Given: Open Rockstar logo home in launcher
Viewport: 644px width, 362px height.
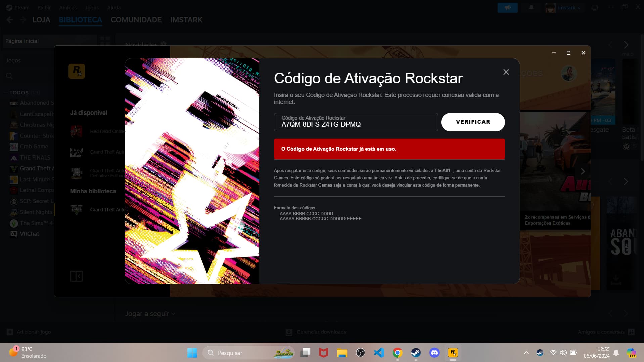Looking at the screenshot, I should (x=77, y=71).
